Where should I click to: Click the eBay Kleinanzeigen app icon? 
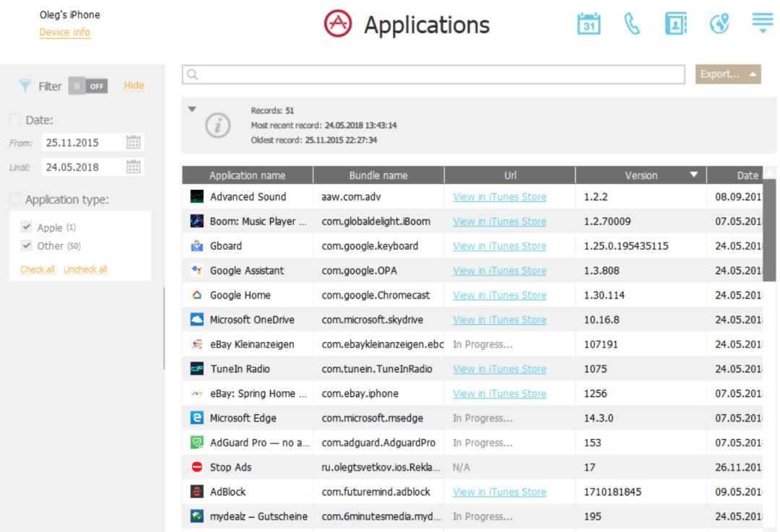[197, 344]
